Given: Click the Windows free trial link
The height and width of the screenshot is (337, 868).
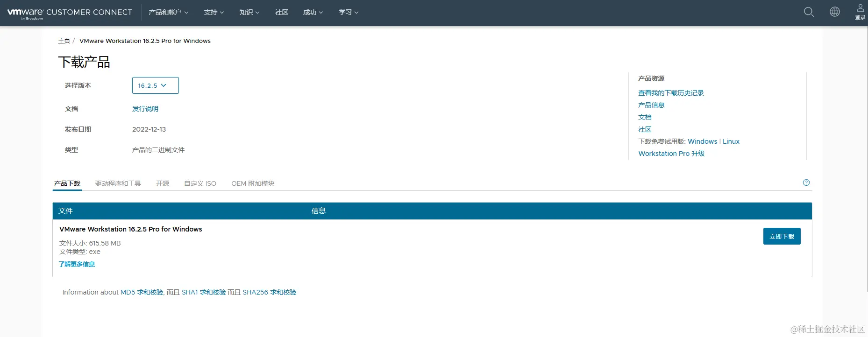Looking at the screenshot, I should (x=702, y=141).
